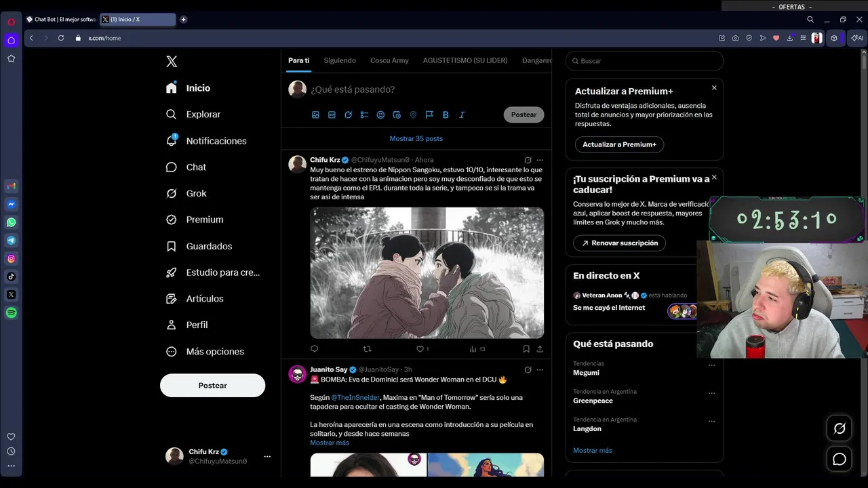This screenshot has height=488, width=868.
Task: Open Instagram in the Opera sidebar
Action: (x=11, y=258)
